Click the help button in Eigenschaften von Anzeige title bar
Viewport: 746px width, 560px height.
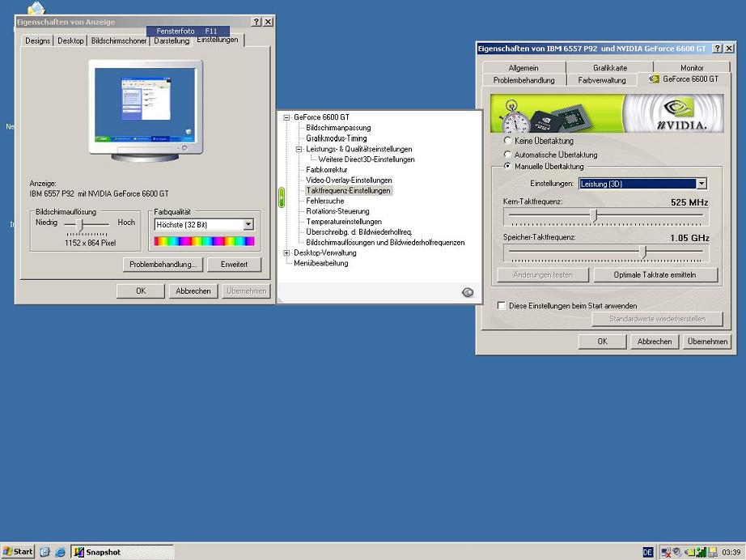click(256, 22)
